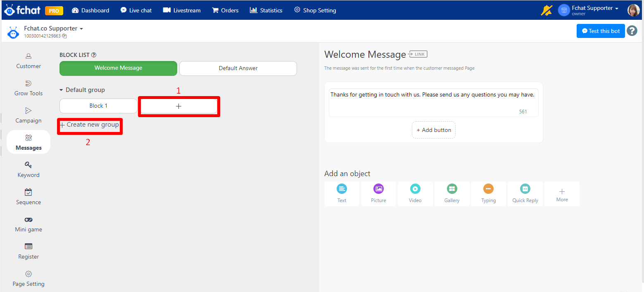Select Messages in the sidebar
Viewport: 644px width, 292px height.
(29, 142)
